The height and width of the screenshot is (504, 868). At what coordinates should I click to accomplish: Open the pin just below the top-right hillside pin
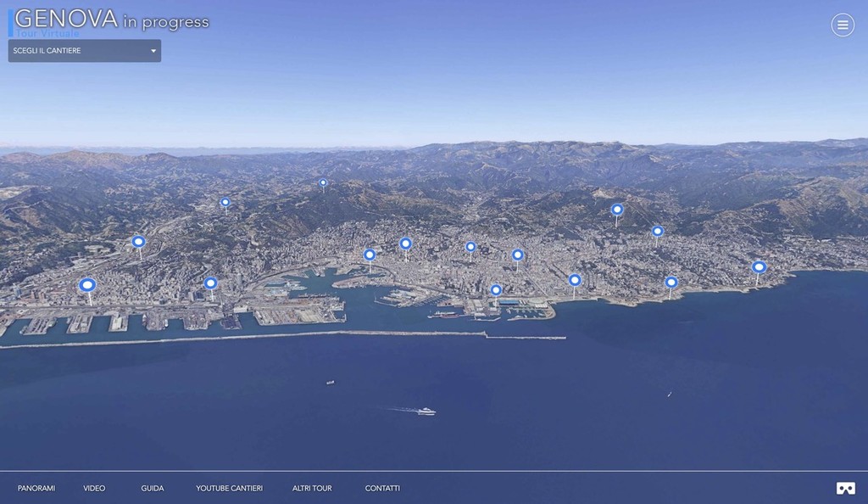coord(657,231)
